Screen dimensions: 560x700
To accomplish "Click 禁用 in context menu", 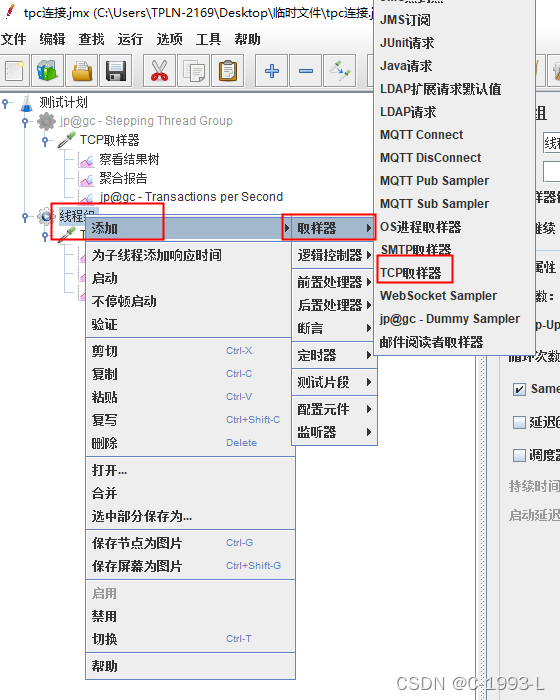I will click(190, 617).
